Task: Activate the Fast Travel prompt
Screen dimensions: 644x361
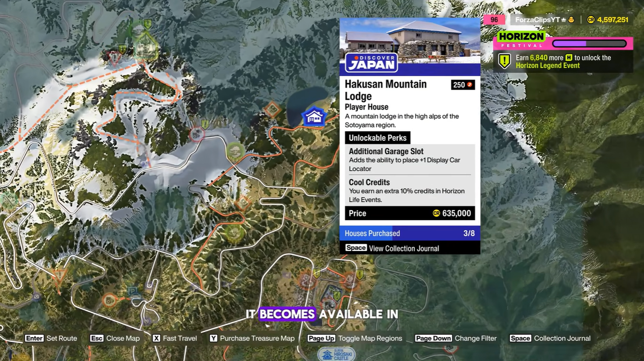Action: pos(175,338)
